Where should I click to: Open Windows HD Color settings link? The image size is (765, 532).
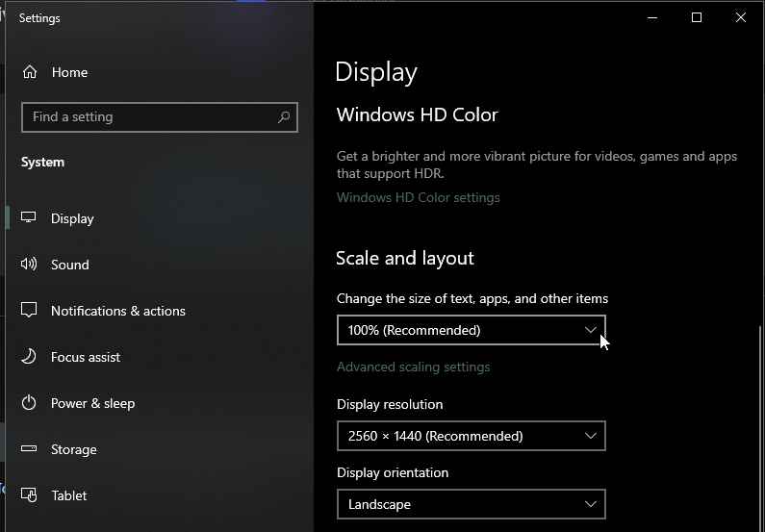point(419,197)
